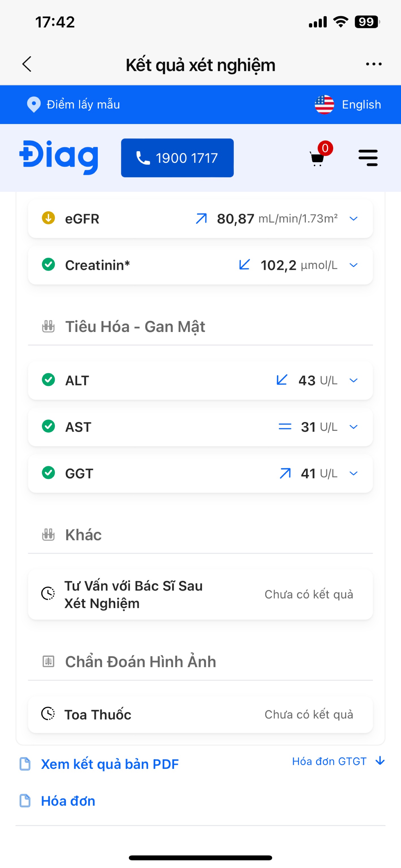Open the three-dot more options menu
The height and width of the screenshot is (868, 401).
(x=374, y=64)
